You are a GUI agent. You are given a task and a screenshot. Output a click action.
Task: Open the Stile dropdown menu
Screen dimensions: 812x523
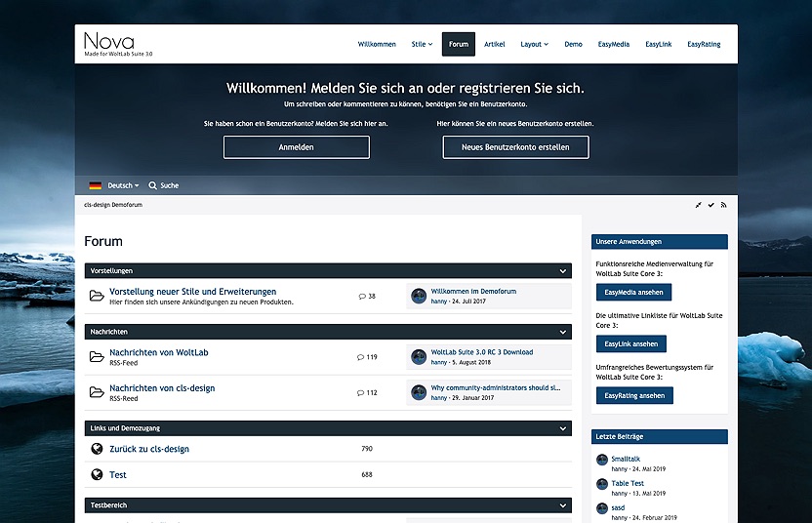tap(422, 44)
